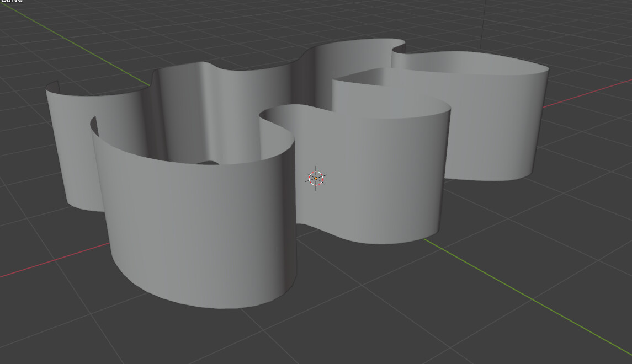Click the Curve label in top-left corner
The image size is (632, 364).
pyautogui.click(x=11, y=2)
